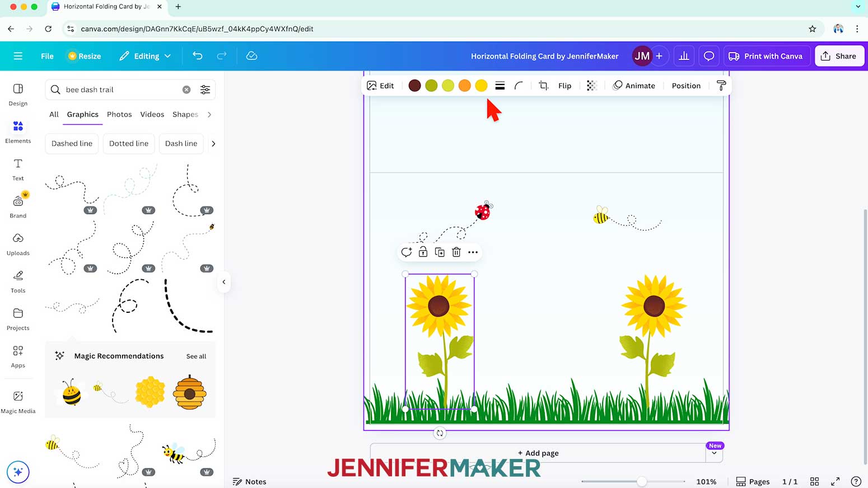
Task: Collapse the elements side panel
Action: click(223, 282)
